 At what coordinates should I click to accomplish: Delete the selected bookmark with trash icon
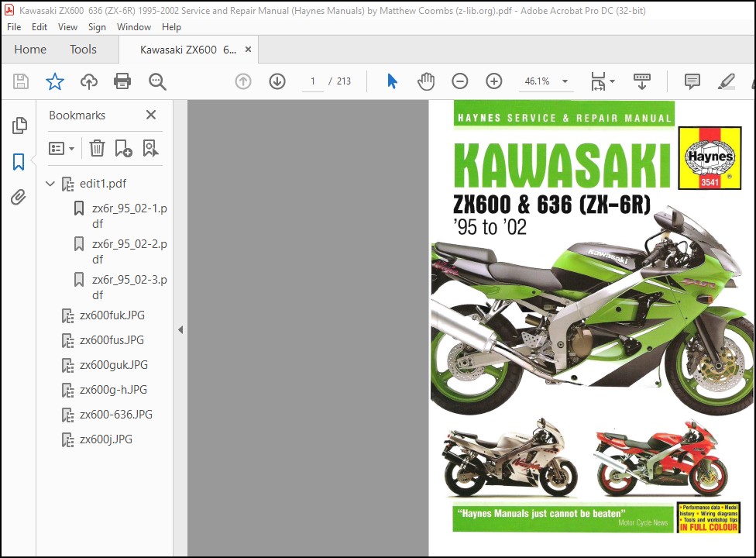[x=97, y=148]
